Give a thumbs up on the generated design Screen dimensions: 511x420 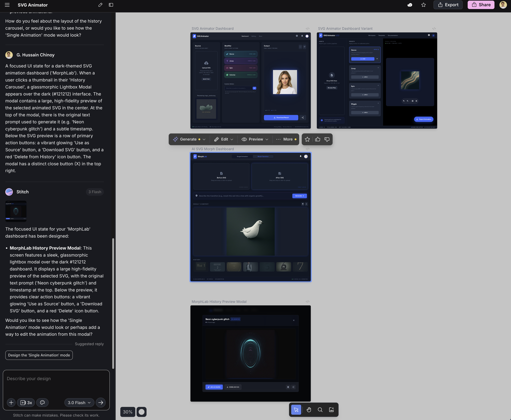point(317,139)
